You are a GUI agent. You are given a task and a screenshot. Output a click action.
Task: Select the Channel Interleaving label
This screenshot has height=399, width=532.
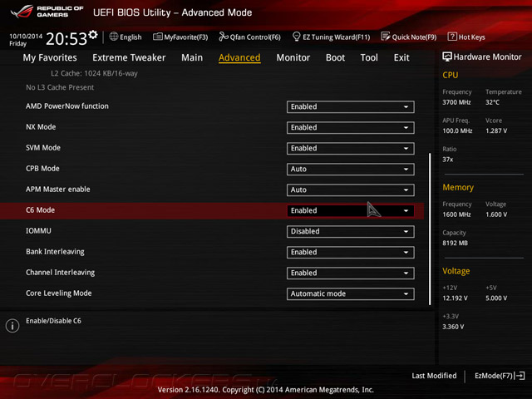(61, 273)
